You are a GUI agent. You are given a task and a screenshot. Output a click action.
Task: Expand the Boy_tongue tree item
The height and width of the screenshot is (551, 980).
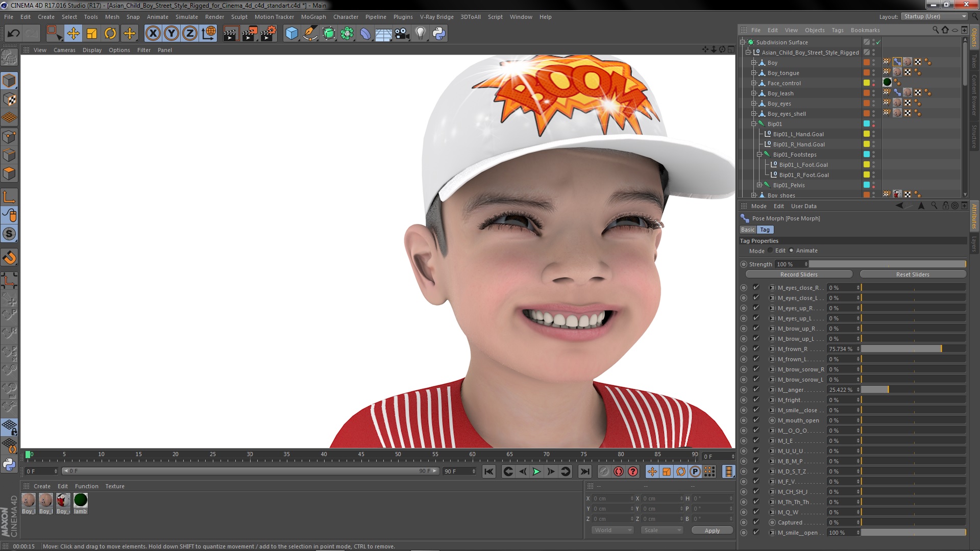753,73
